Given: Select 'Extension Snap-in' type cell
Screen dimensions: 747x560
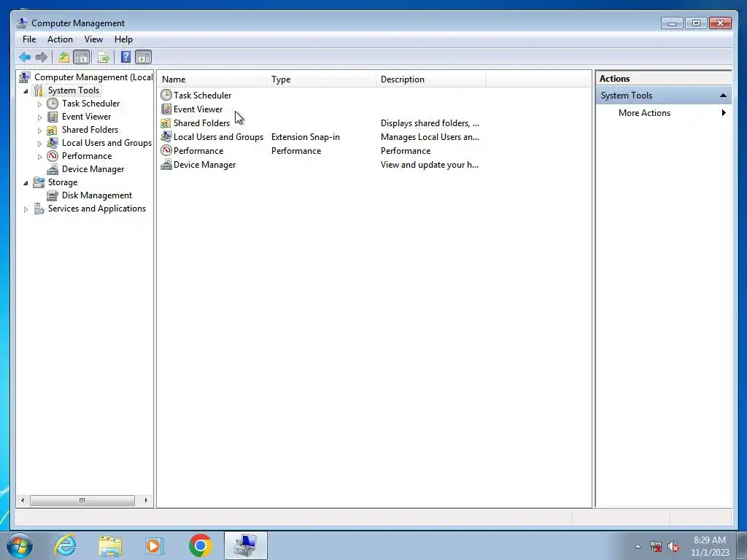Looking at the screenshot, I should [306, 137].
